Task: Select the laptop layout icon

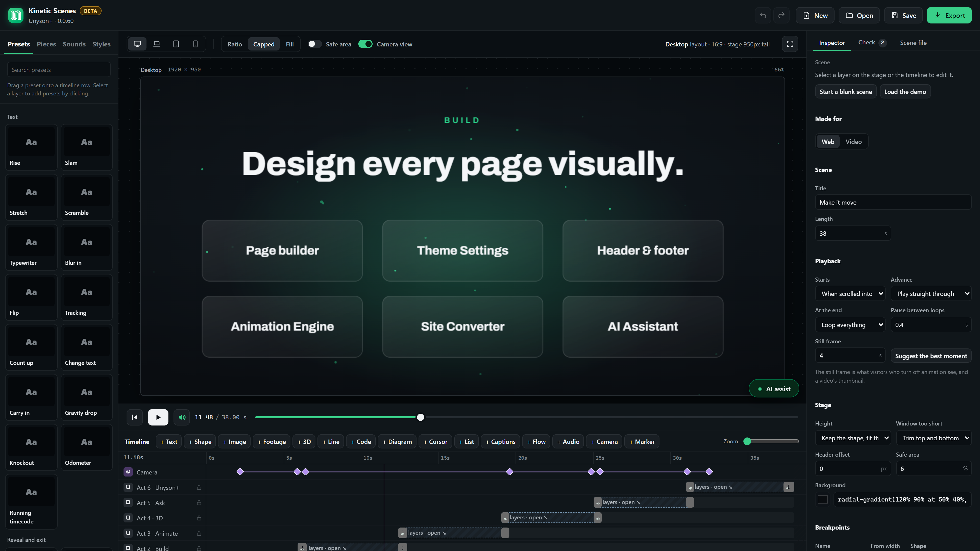Action: point(157,44)
